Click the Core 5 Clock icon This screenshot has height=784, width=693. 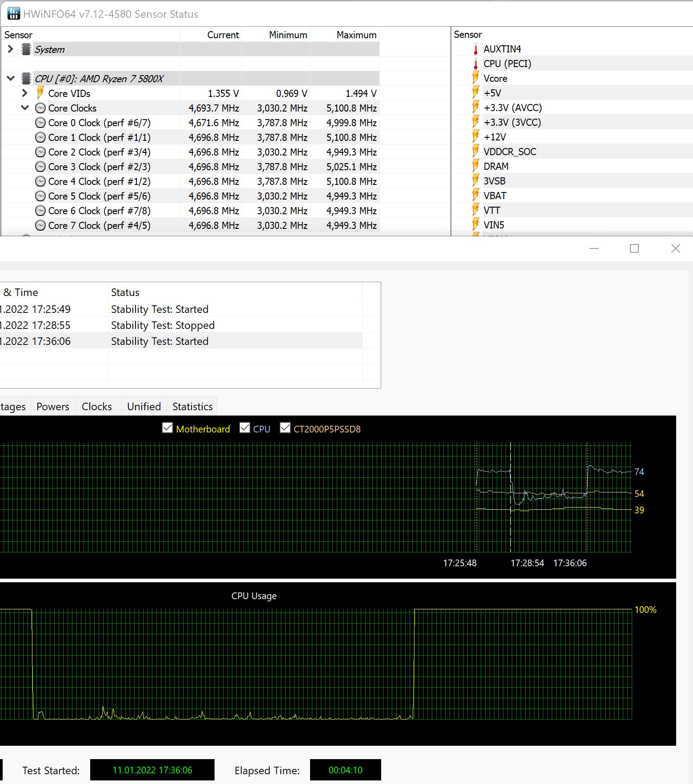(40, 196)
